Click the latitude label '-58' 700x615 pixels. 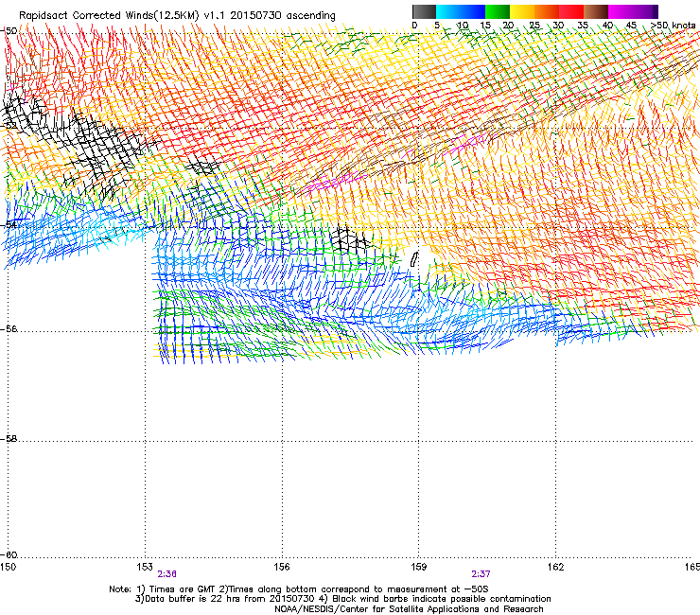pos(9,439)
